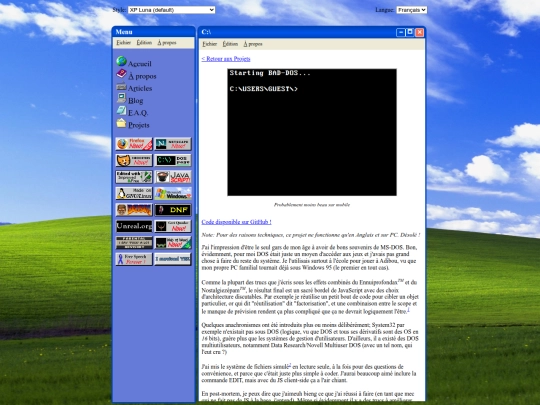The height and width of the screenshot is (405, 540).
Task: Open the Langue dropdown Français
Action: click(412, 10)
